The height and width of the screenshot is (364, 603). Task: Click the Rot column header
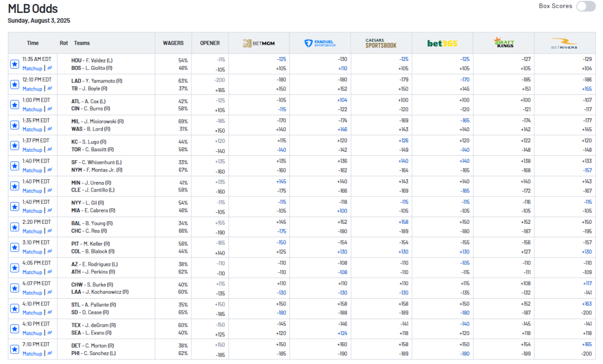click(x=64, y=43)
